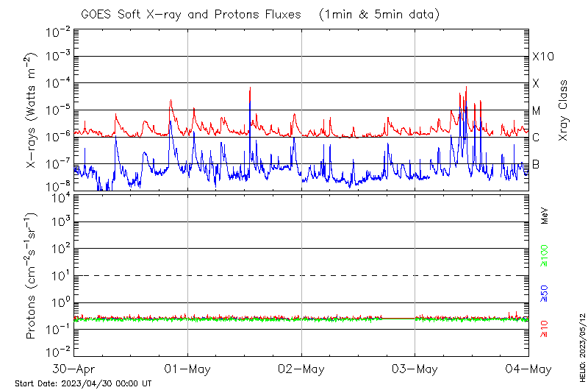The height and width of the screenshot is (390, 588).
Task: Select the M flare class label
Action: tap(537, 111)
